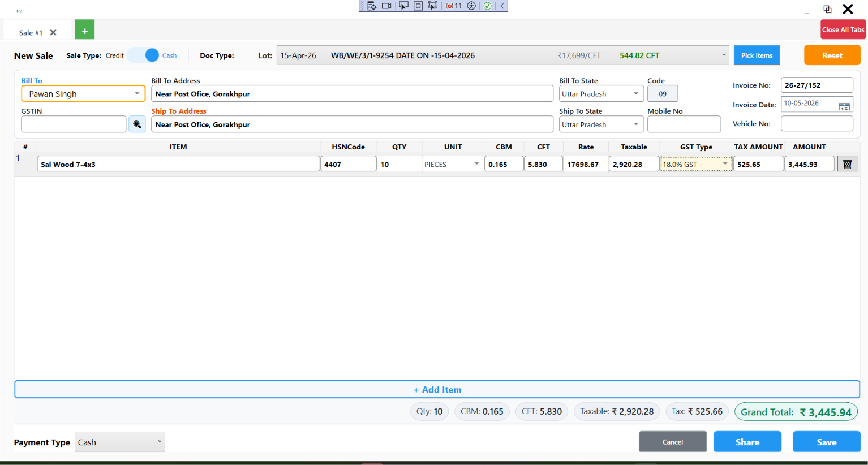The width and height of the screenshot is (868, 465).
Task: Click the video camera icon in debug toolbar
Action: pos(386,6)
